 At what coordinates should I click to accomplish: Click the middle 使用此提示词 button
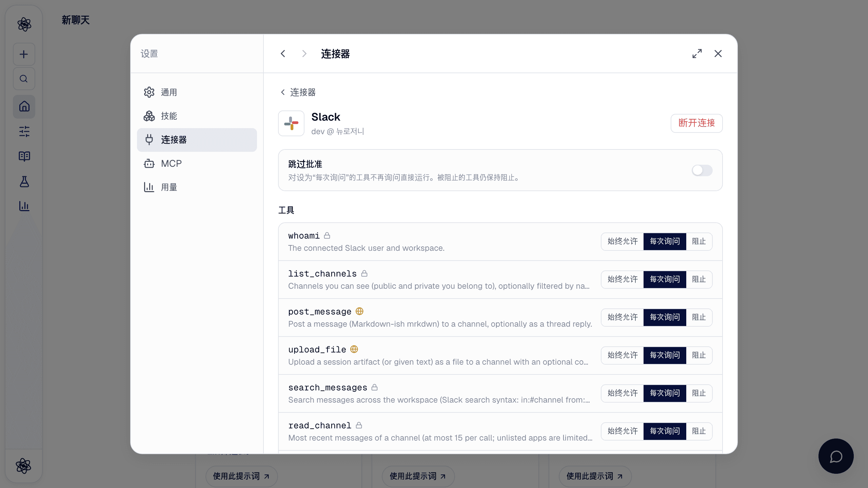click(x=418, y=476)
